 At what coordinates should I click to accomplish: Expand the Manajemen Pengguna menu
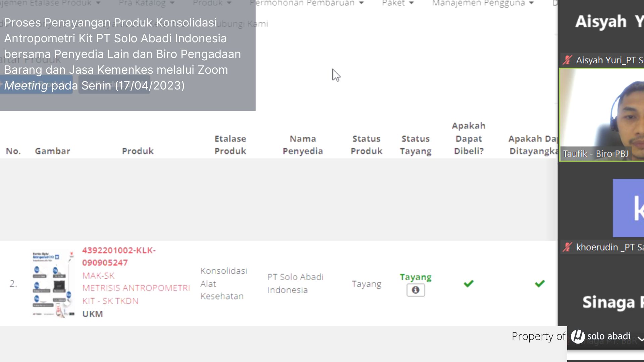pyautogui.click(x=483, y=3)
